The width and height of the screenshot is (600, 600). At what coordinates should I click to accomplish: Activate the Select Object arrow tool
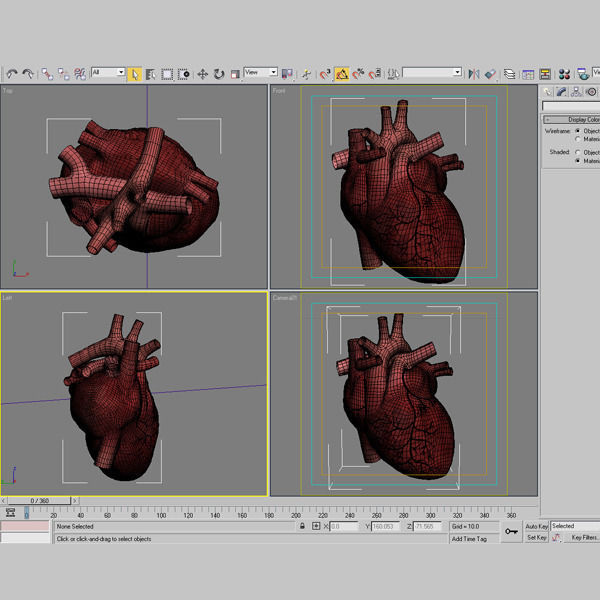(x=134, y=74)
